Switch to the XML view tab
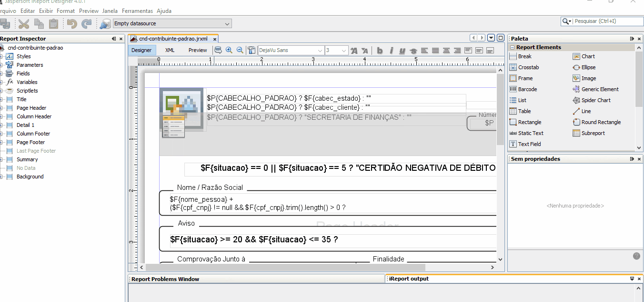Viewport: 644px width, 302px height. [x=170, y=50]
